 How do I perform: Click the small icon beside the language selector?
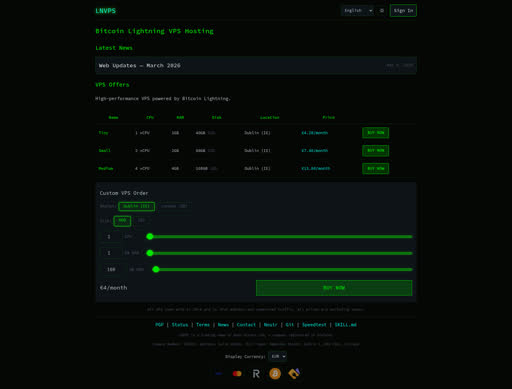(382, 11)
